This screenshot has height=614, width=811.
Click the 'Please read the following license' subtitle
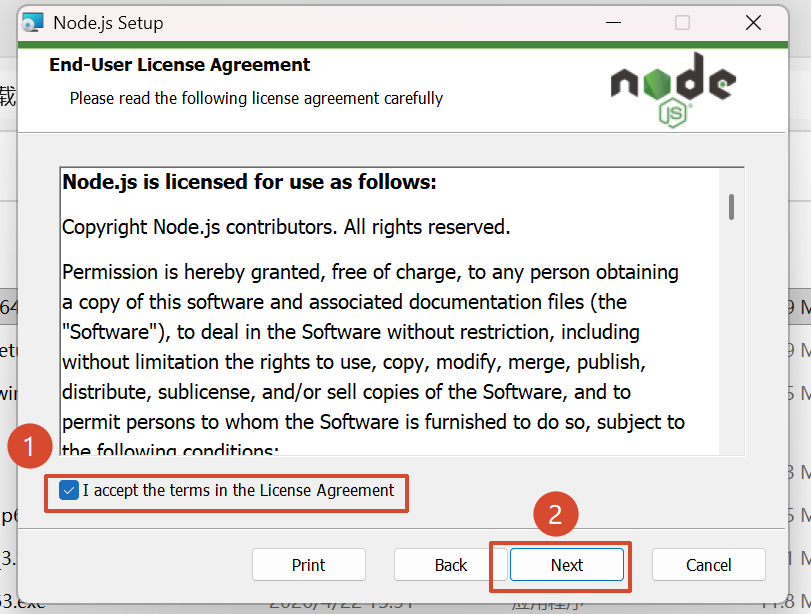(256, 98)
